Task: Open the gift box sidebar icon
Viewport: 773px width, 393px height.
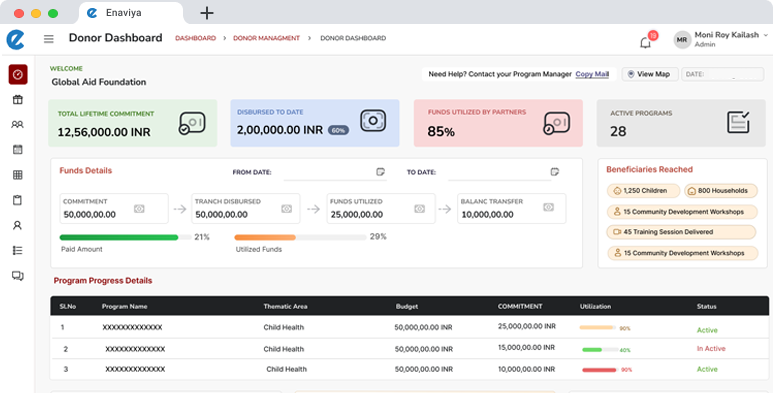Action: coord(18,100)
